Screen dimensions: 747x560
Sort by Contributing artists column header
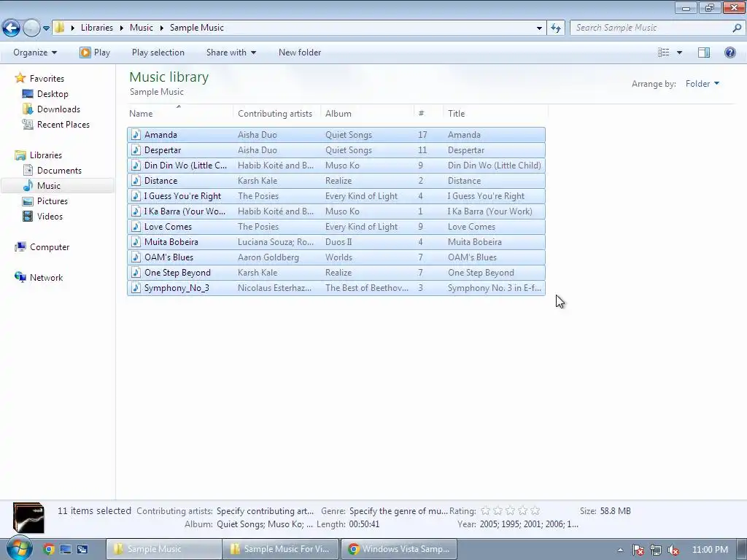[275, 113]
